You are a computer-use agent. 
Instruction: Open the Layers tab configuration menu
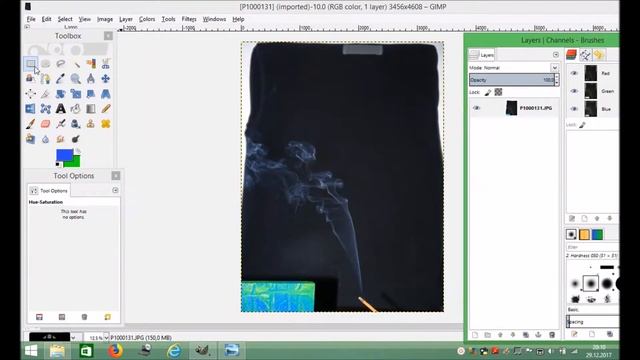point(556,55)
